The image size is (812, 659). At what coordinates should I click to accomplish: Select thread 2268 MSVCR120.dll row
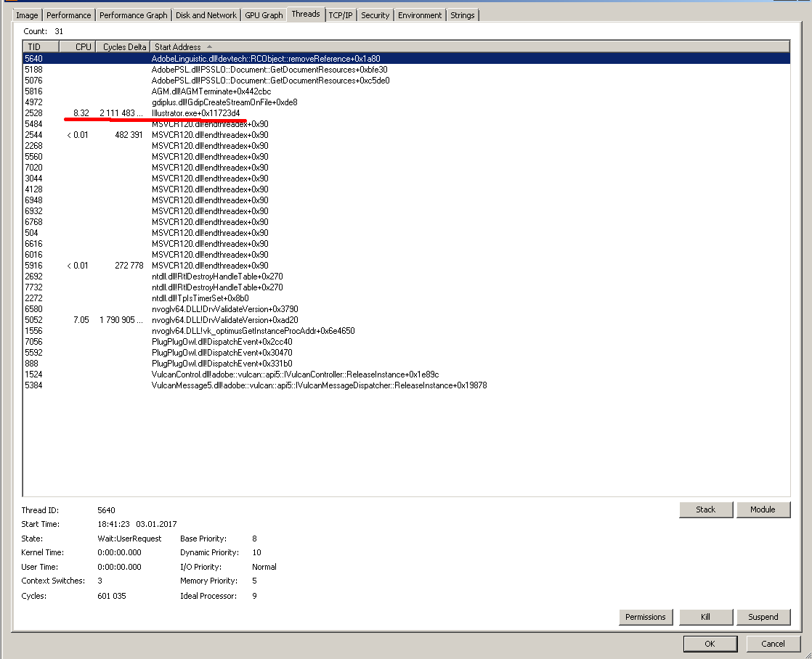(407, 145)
